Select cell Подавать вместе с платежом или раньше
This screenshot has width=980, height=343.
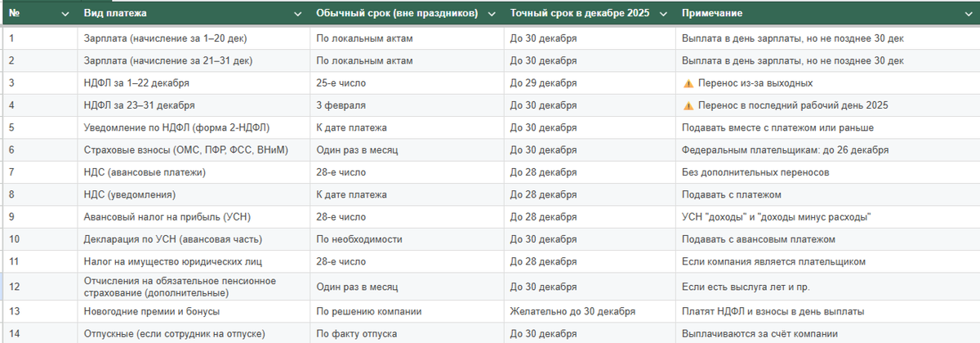point(828,128)
